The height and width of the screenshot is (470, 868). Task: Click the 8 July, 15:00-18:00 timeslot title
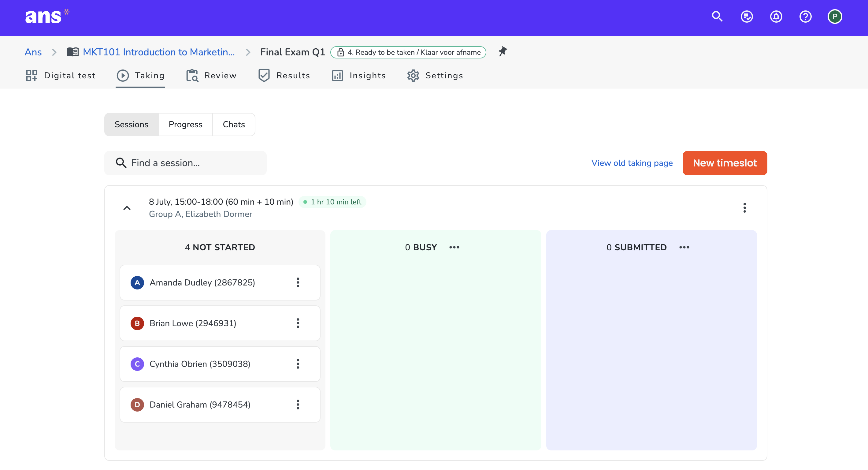(221, 202)
